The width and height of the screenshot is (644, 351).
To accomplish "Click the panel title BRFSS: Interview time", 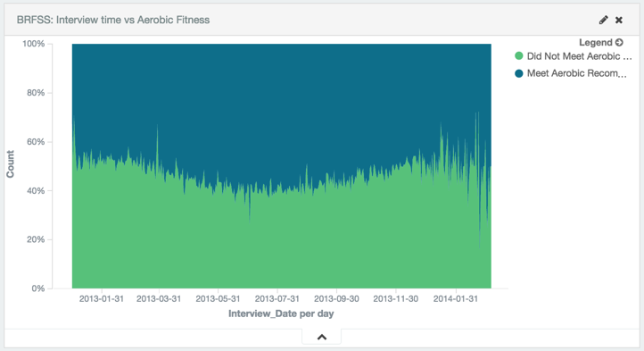I will 113,20.
